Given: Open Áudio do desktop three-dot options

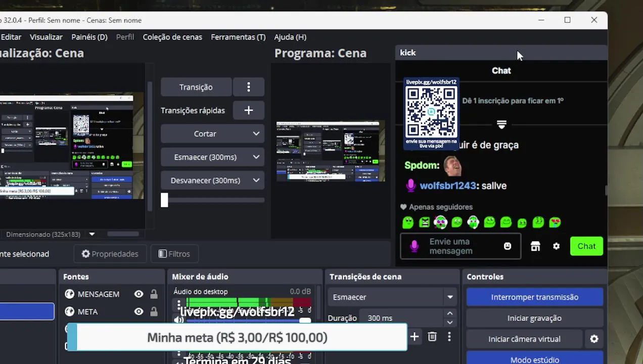Looking at the screenshot, I should click(178, 305).
